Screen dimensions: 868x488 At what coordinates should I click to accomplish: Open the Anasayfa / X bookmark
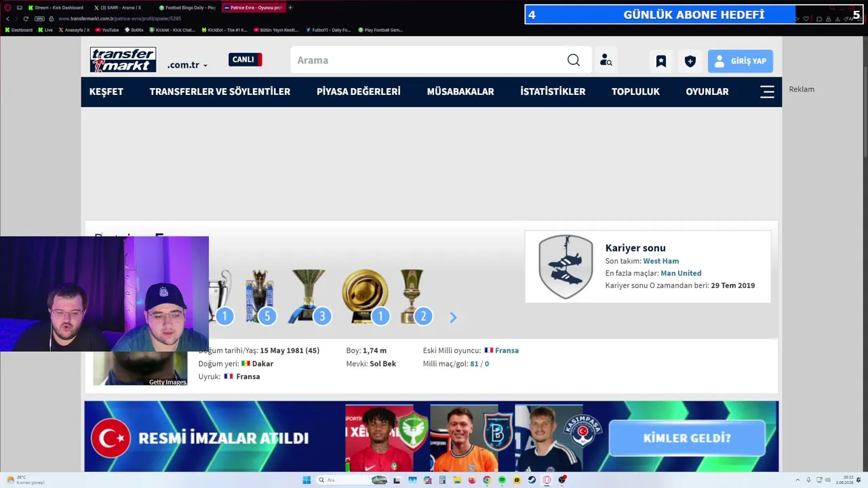coord(74,30)
